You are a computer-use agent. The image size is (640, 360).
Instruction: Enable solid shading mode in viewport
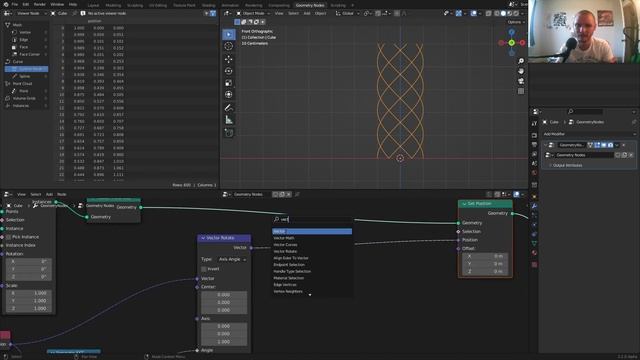click(x=503, y=13)
